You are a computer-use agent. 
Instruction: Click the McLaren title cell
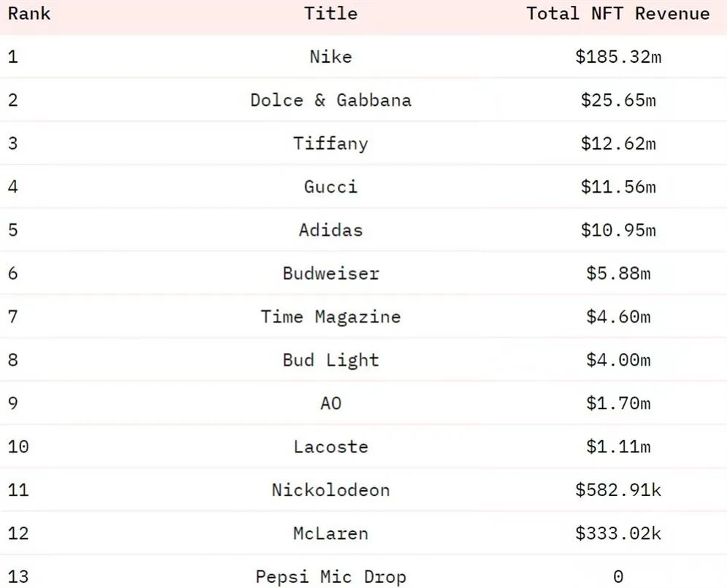point(331,533)
